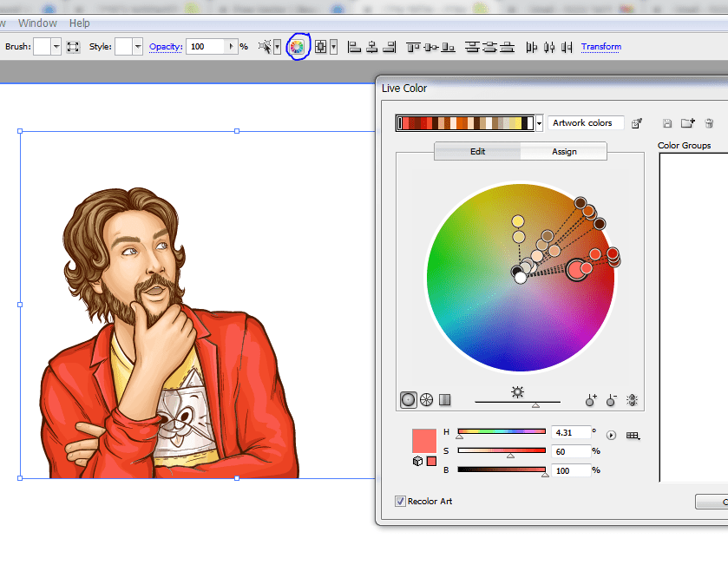Click the Transform link
Viewport: 728px width, 565px height.
coord(601,47)
